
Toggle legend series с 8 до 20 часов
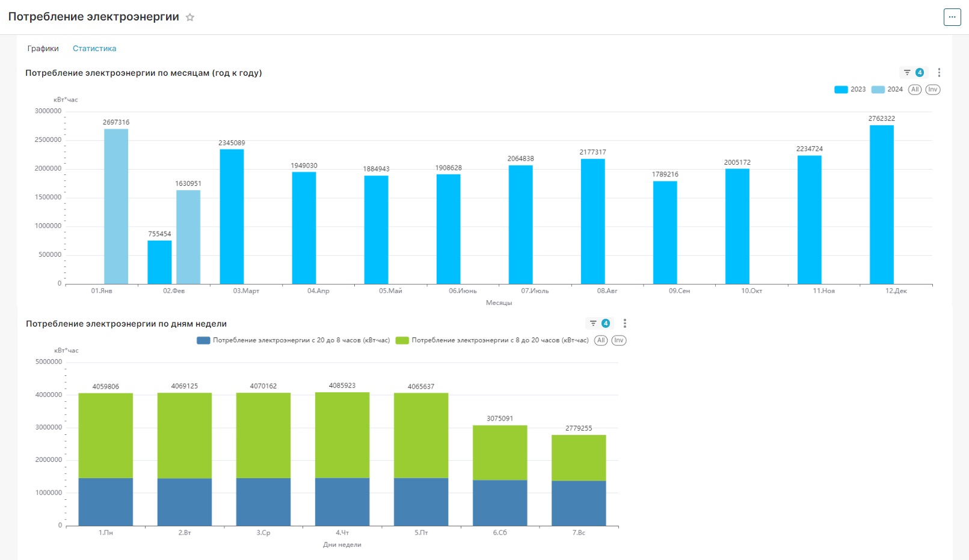click(493, 340)
